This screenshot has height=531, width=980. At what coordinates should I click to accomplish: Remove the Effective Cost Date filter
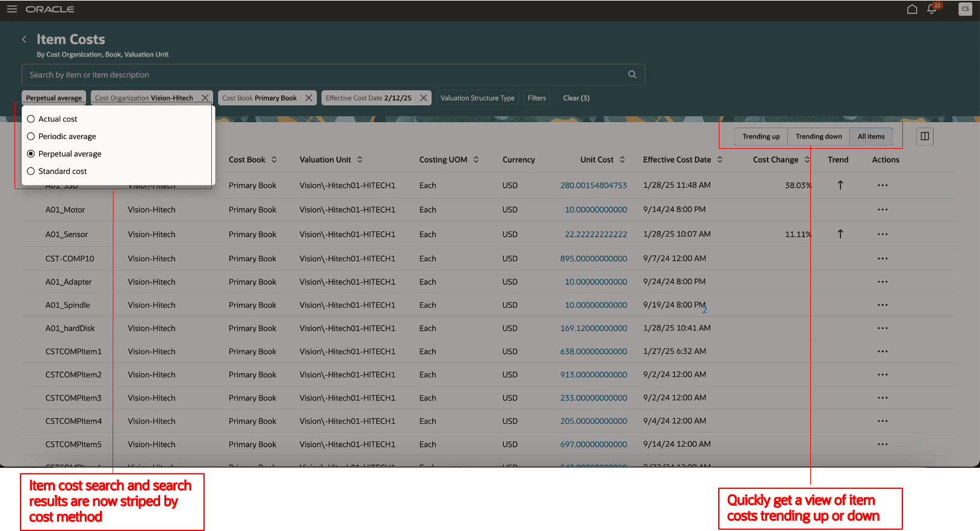point(424,98)
